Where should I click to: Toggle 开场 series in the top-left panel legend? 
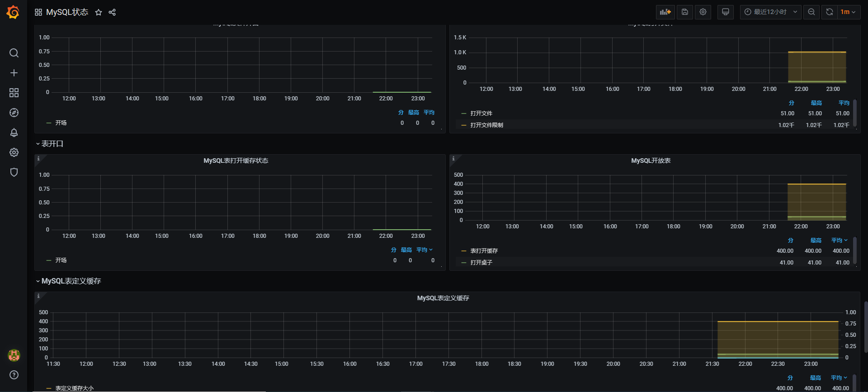tap(61, 123)
